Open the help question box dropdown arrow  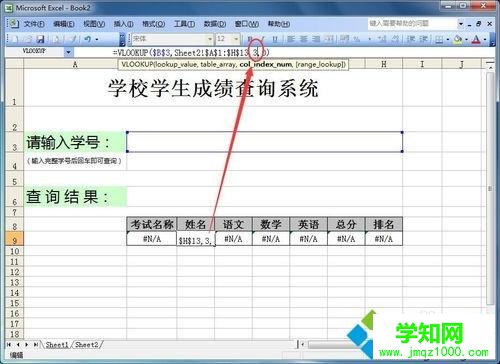(461, 24)
